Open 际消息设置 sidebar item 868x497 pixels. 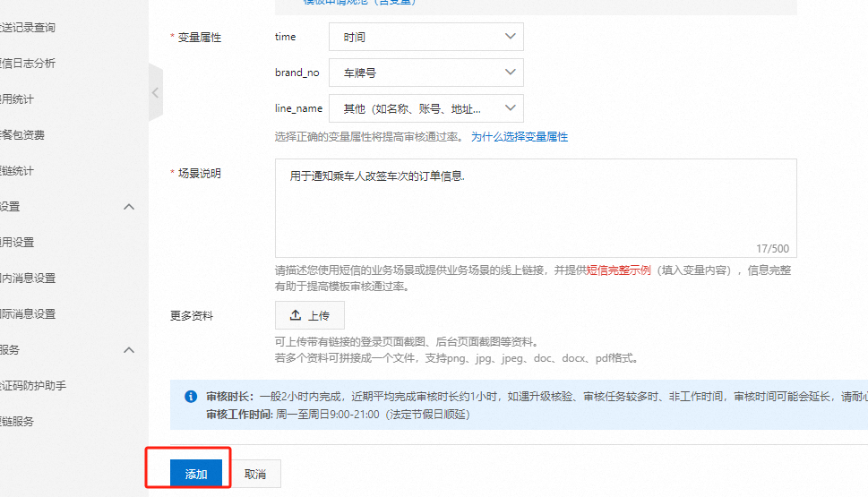29,313
